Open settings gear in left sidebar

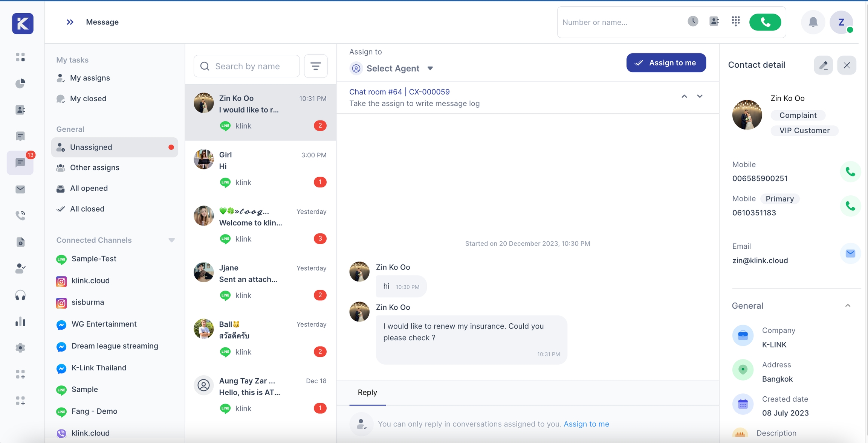[x=20, y=348]
